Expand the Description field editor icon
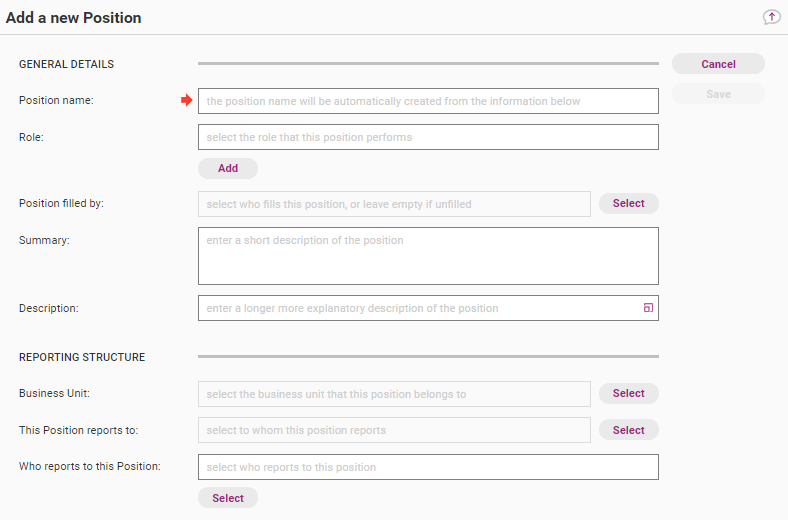The image size is (788, 520). [648, 308]
